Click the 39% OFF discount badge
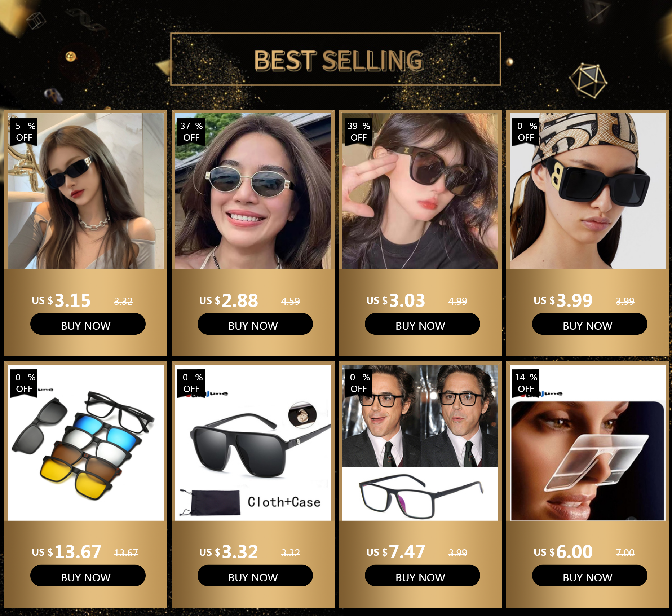 click(x=359, y=132)
